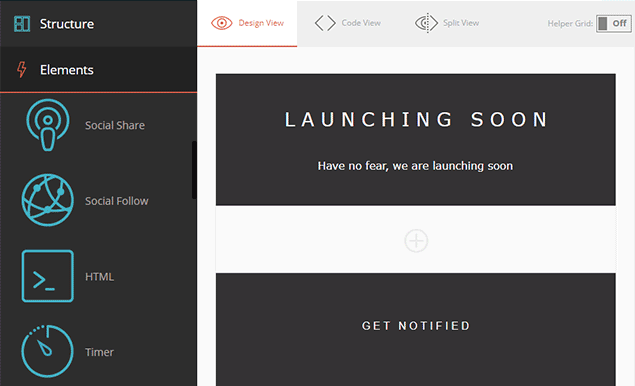The width and height of the screenshot is (635, 386).
Task: Click the Elements lightning bolt icon
Action: (22, 69)
